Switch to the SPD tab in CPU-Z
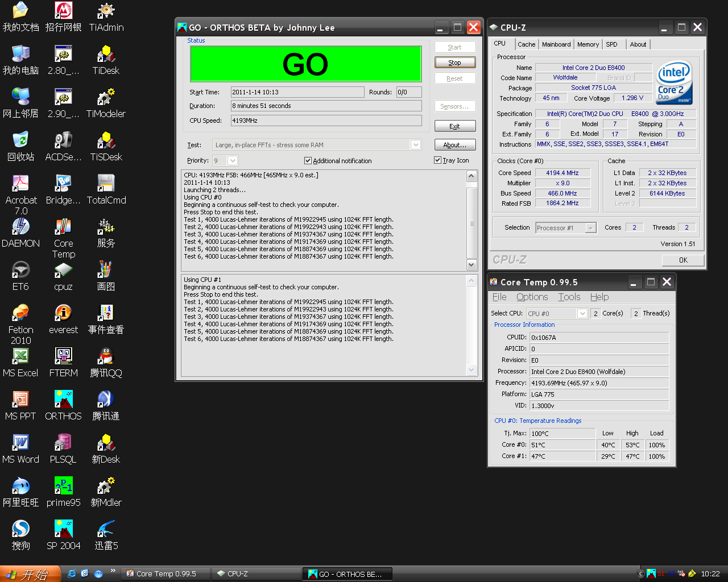 tap(611, 44)
